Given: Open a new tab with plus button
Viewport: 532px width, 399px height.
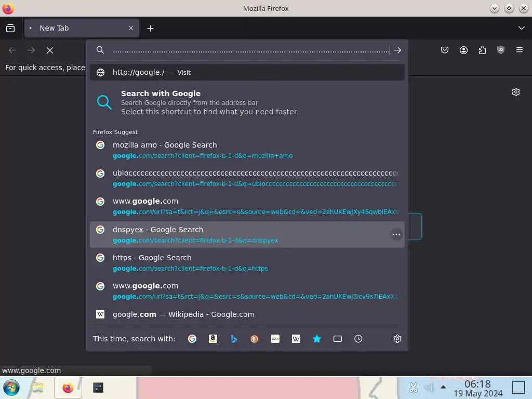Looking at the screenshot, I should point(150,29).
